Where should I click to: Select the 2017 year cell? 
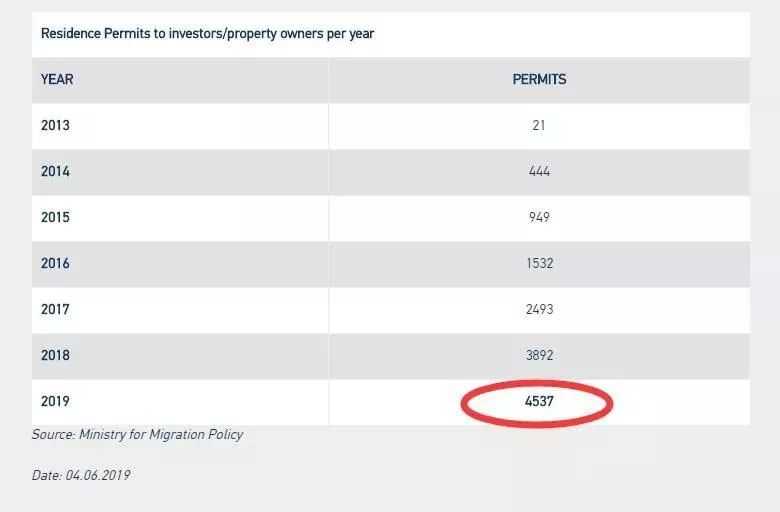point(55,309)
